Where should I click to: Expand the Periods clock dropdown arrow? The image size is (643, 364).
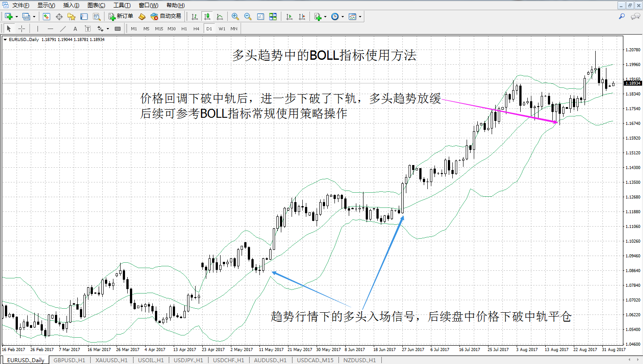click(342, 17)
